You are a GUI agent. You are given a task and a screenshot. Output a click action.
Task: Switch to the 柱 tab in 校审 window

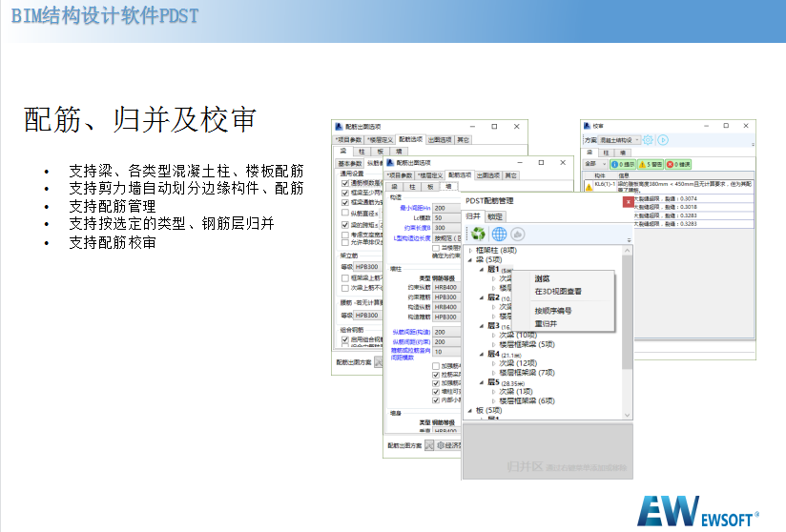click(606, 153)
